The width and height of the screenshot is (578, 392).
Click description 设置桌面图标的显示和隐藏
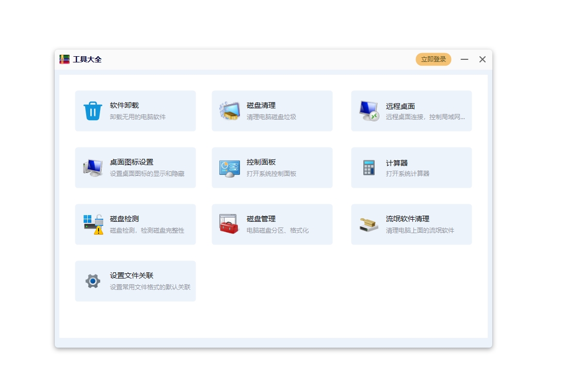pyautogui.click(x=147, y=173)
